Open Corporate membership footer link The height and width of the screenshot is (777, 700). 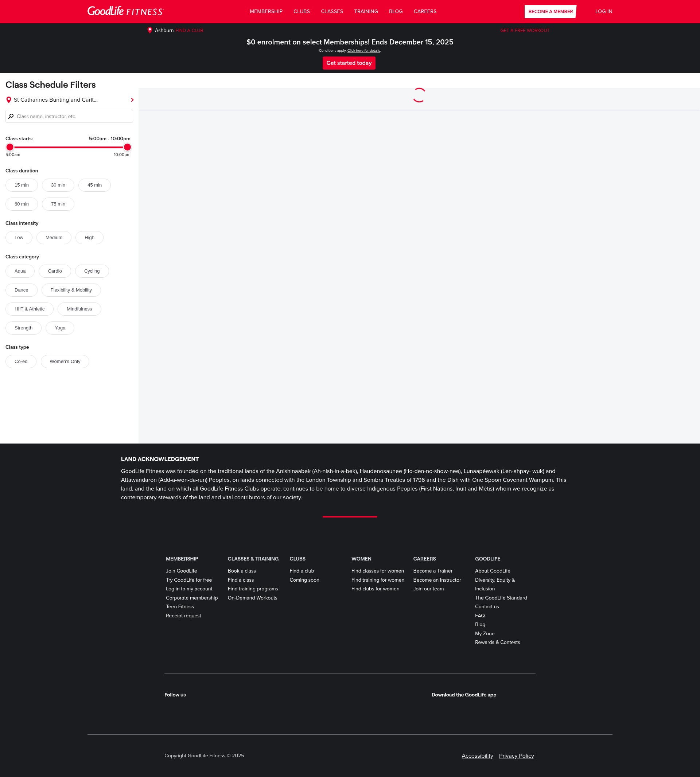pyautogui.click(x=191, y=598)
